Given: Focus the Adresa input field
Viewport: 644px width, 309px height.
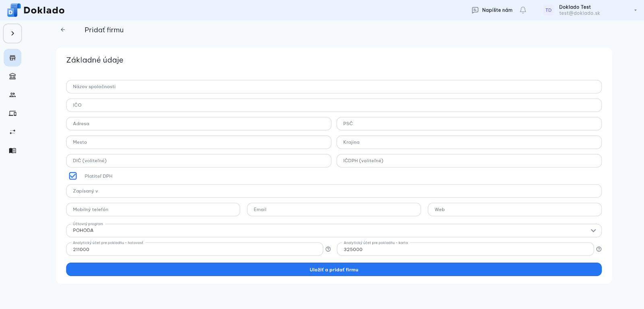Looking at the screenshot, I should [199, 124].
